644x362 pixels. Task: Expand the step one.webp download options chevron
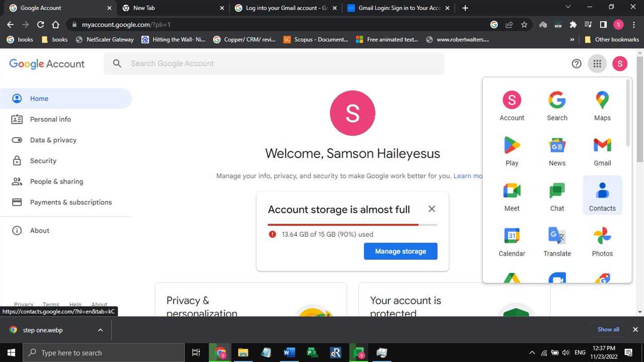[x=100, y=330]
